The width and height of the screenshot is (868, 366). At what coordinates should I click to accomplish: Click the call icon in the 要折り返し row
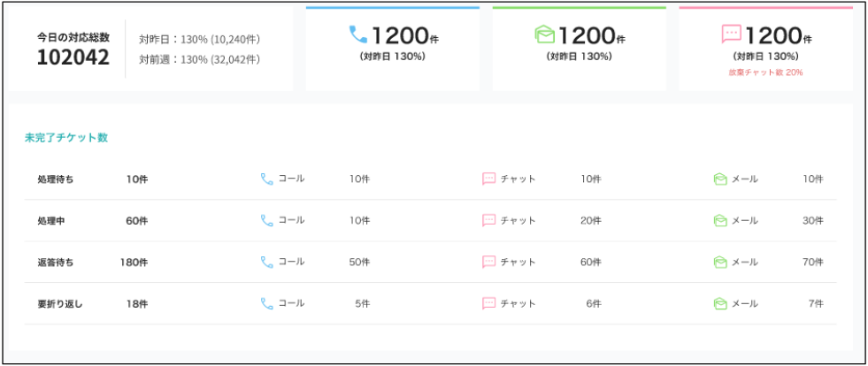(266, 303)
